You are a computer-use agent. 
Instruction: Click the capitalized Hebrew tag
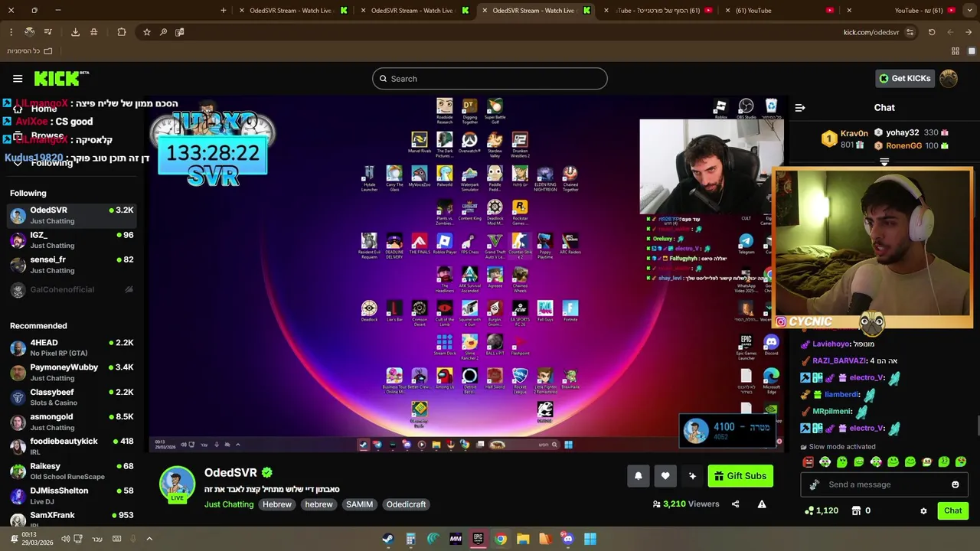click(x=277, y=504)
